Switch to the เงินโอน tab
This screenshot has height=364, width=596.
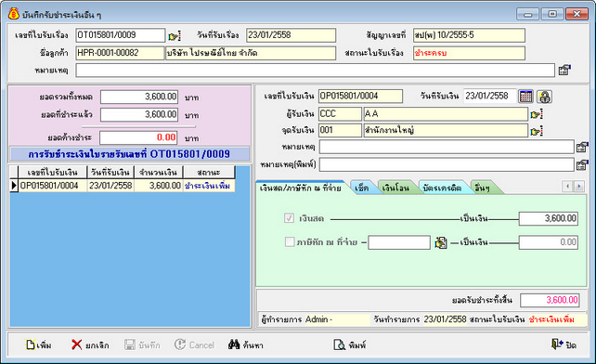[x=395, y=188]
